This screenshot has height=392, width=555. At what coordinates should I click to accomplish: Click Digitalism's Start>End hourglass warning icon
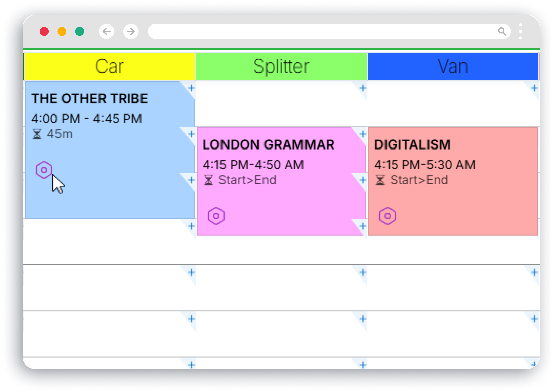(x=380, y=180)
